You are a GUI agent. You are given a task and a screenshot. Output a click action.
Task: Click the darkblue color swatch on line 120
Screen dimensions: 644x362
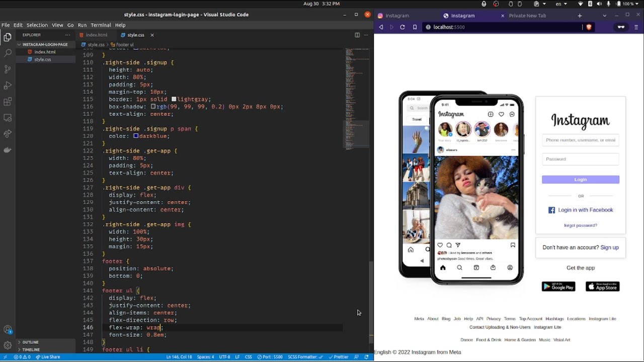tap(136, 136)
